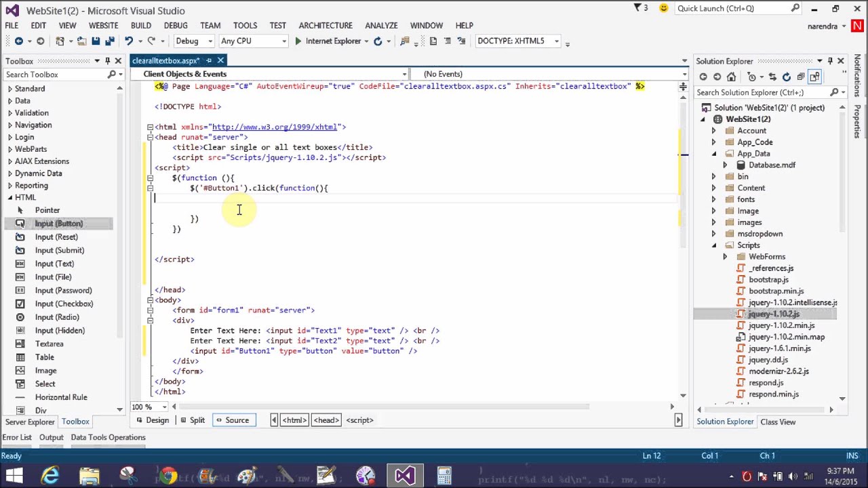868x488 pixels.
Task: Start debugging with Internet Explorer play button
Action: (298, 41)
